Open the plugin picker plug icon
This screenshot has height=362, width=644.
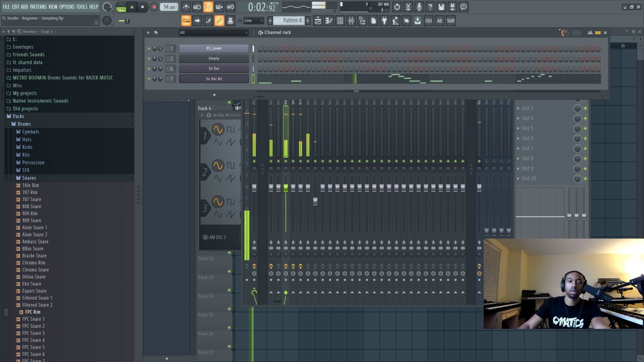[384, 21]
